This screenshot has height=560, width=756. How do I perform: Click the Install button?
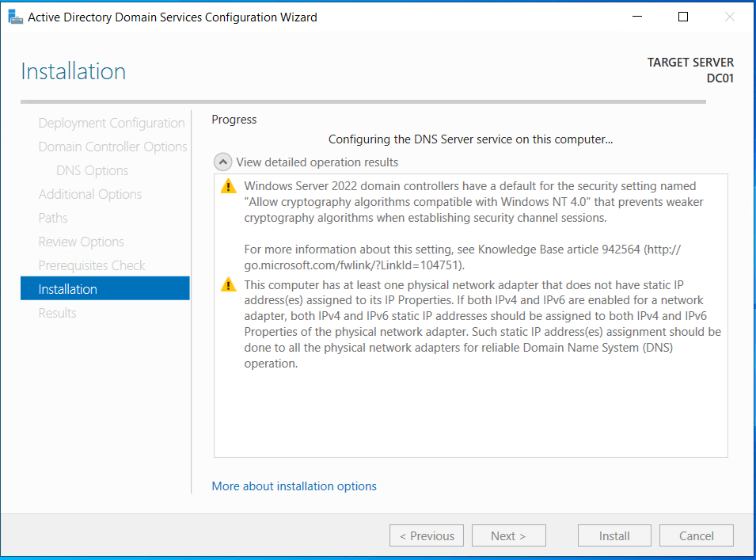pyautogui.click(x=614, y=535)
